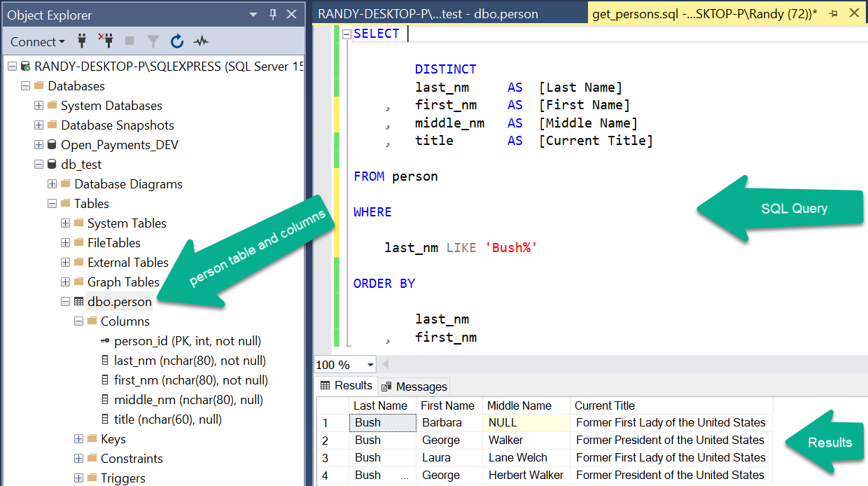The image size is (868, 486).
Task: Click the Connect Object Explorer plug icon
Action: (82, 41)
